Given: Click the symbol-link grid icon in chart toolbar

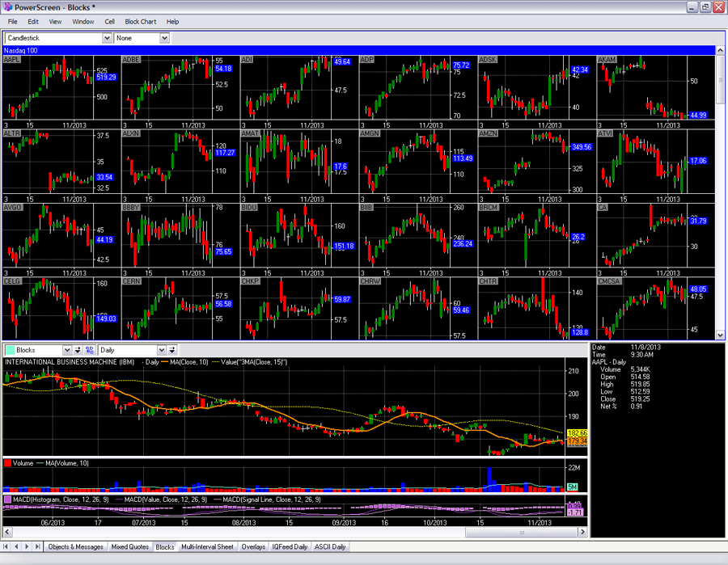Looking at the screenshot, I should (x=89, y=350).
